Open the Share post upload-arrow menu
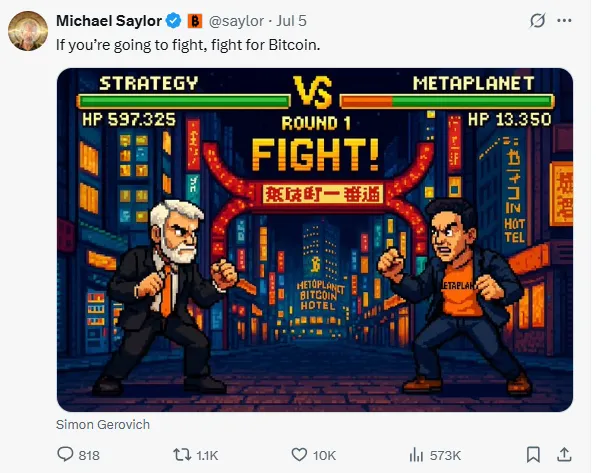604x473 pixels. (x=564, y=454)
